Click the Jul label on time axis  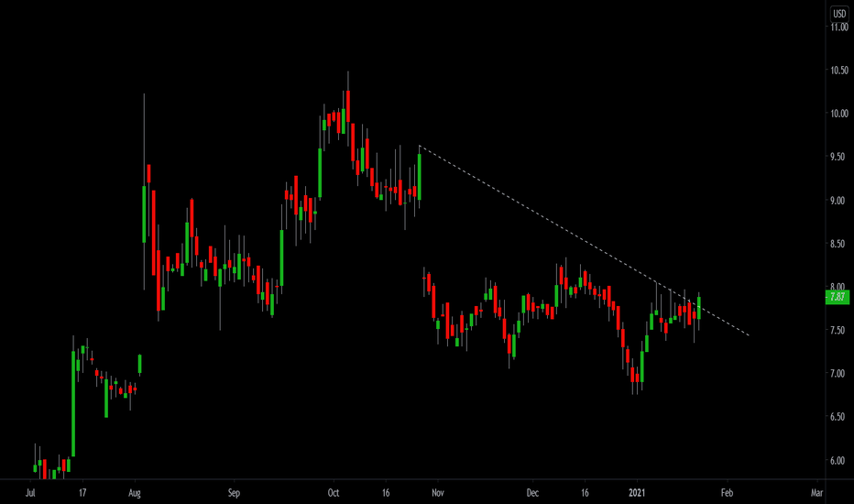pos(30,493)
